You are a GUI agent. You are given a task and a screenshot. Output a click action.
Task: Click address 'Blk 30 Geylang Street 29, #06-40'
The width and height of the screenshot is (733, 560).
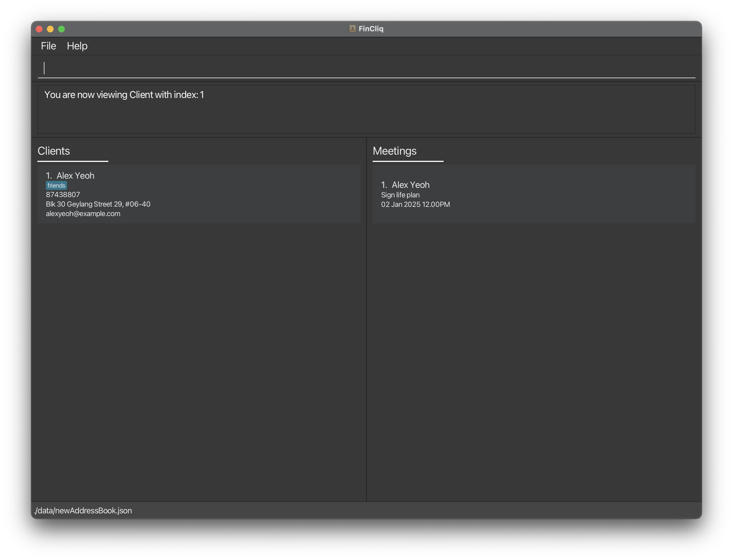pos(98,204)
